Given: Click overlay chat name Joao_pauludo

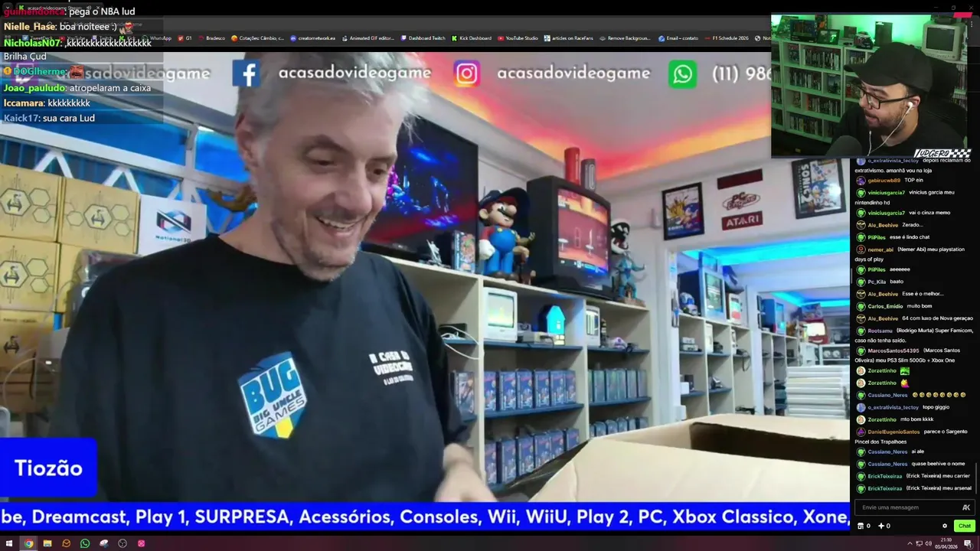Looking at the screenshot, I should pos(35,88).
